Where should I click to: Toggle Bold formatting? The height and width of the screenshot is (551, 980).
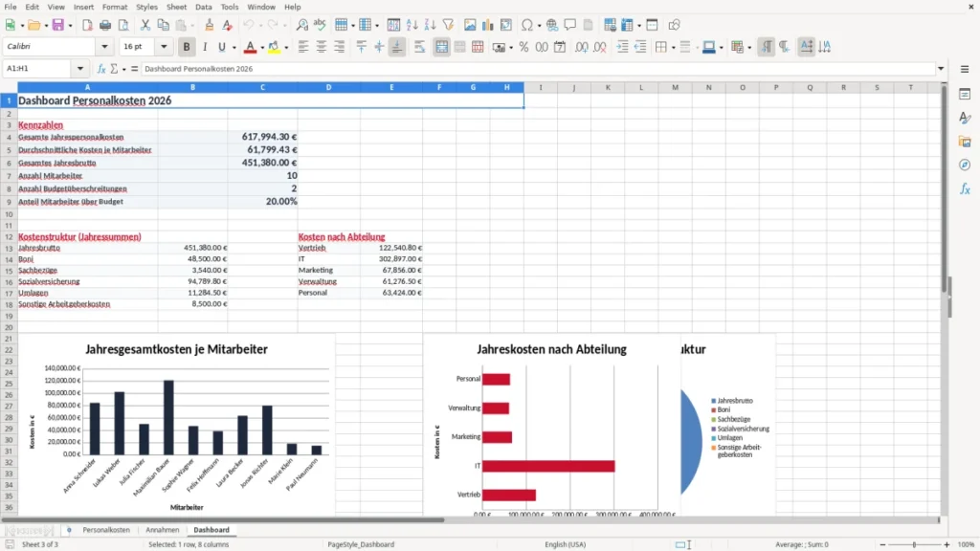187,47
